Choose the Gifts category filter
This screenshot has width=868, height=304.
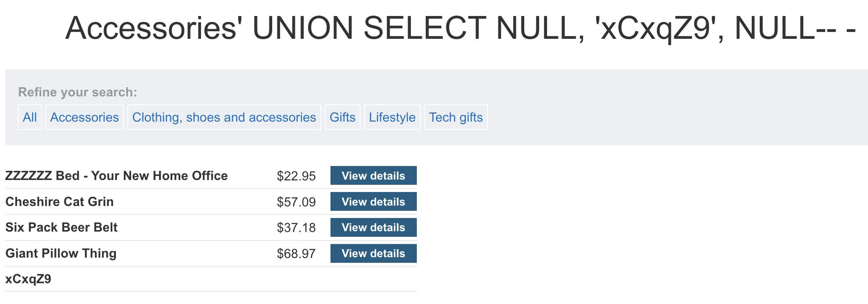click(x=342, y=117)
